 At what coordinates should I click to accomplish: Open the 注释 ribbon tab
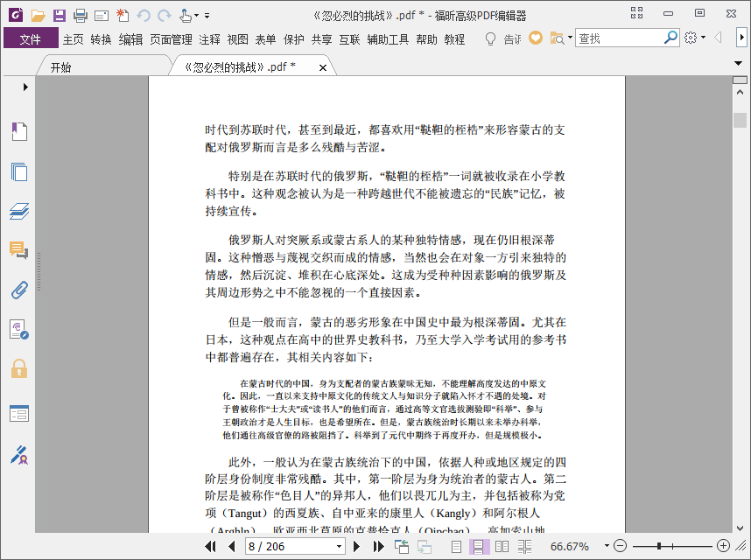pyautogui.click(x=210, y=39)
